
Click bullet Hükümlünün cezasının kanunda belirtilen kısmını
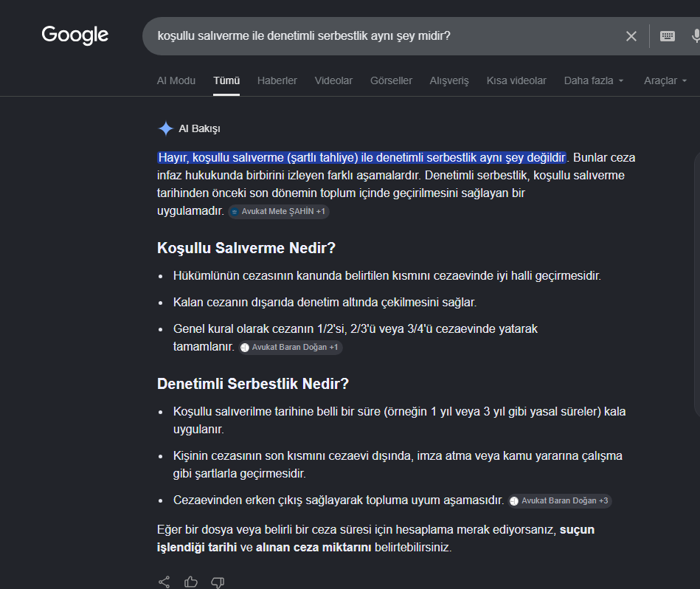[387, 276]
